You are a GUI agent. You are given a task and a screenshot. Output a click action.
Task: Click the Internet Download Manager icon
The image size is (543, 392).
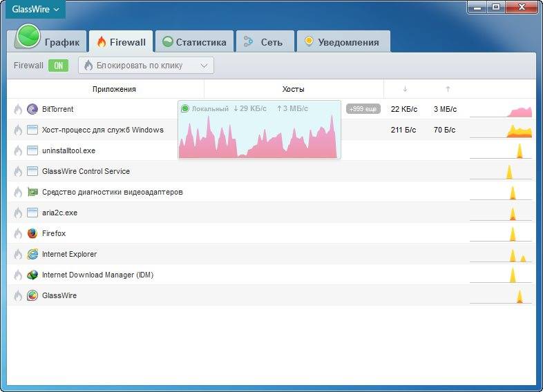point(32,275)
